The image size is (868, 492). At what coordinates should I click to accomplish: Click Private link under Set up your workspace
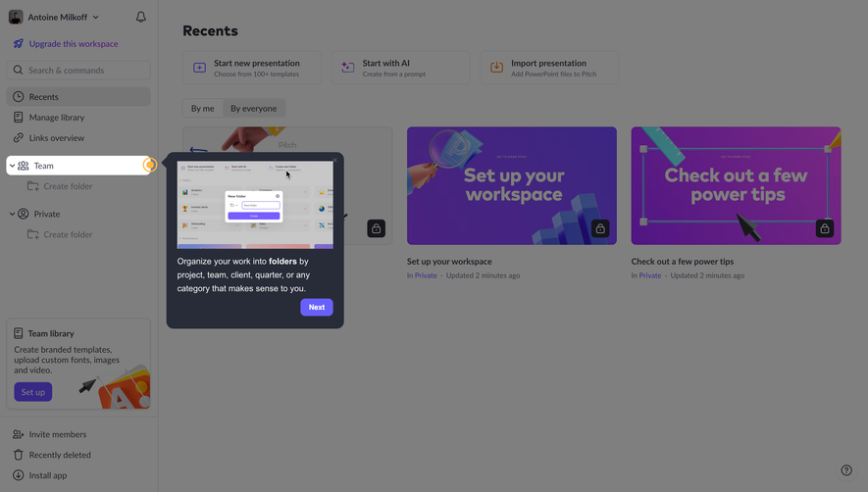426,275
